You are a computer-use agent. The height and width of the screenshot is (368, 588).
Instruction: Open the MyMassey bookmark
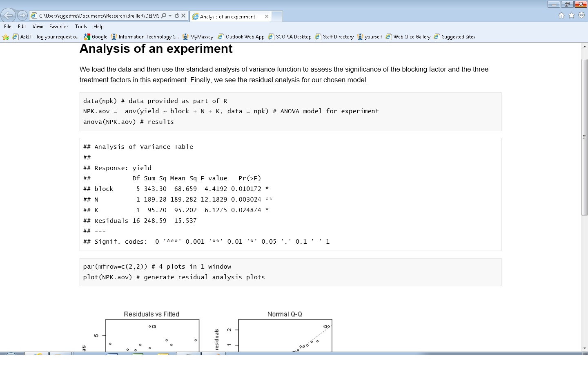click(198, 37)
